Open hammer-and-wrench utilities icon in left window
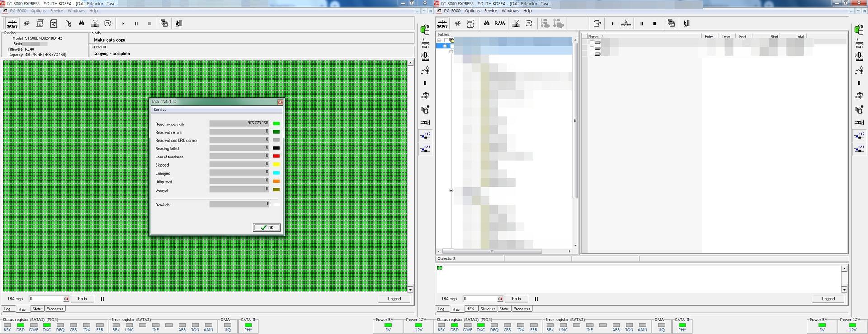 (x=27, y=24)
